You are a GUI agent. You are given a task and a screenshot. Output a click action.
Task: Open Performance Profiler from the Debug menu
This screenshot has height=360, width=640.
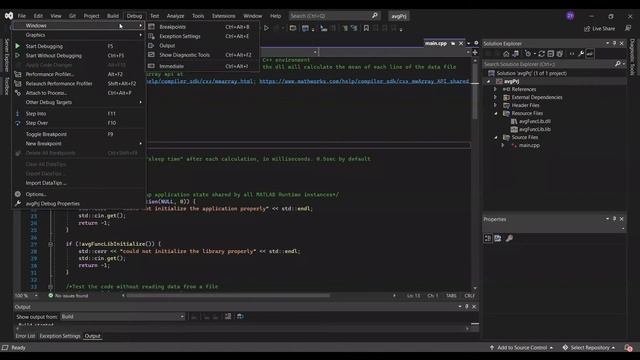click(x=78, y=74)
